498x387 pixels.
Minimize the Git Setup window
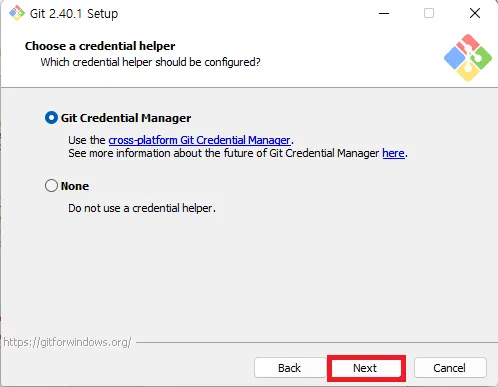pyautogui.click(x=384, y=13)
